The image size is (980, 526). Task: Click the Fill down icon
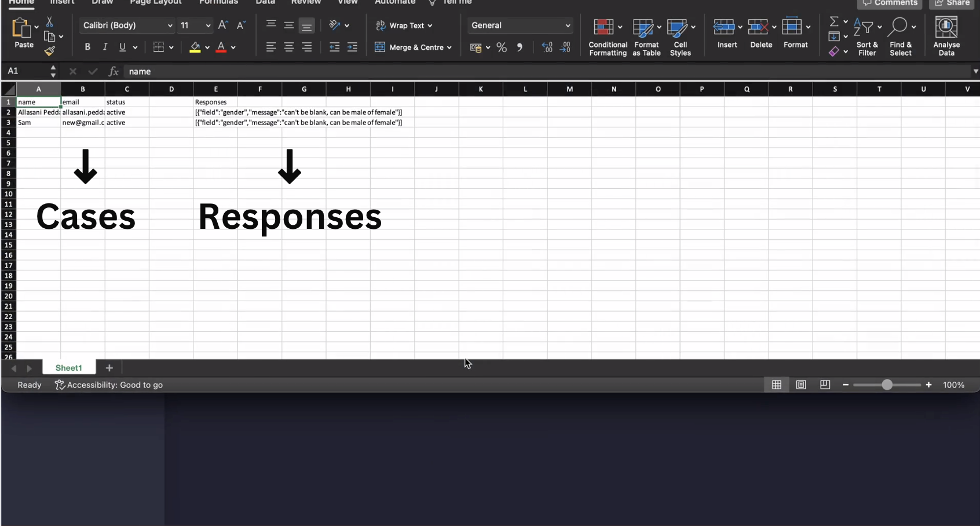pos(833,36)
